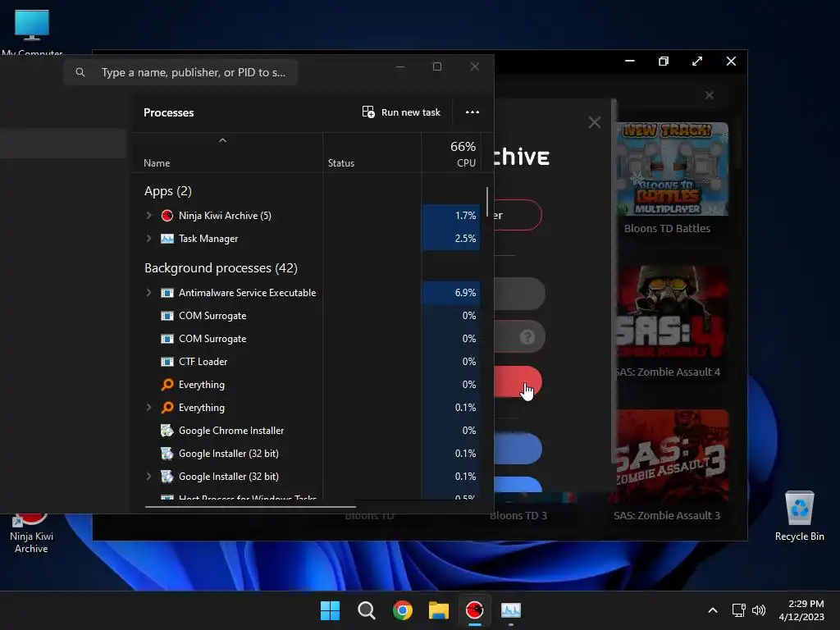Sort processes by Name column
Viewport: 840px width, 630px height.
tap(157, 163)
